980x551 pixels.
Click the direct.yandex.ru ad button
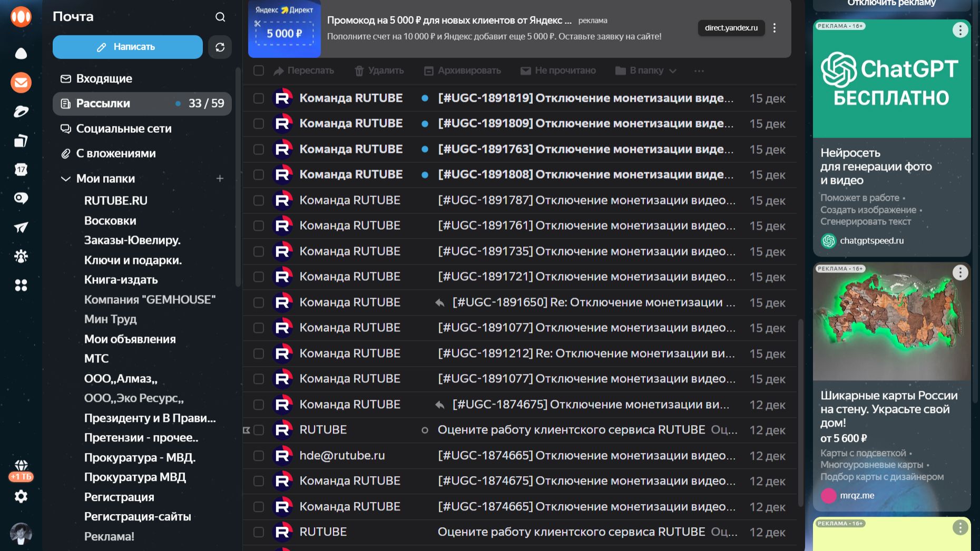[731, 28]
